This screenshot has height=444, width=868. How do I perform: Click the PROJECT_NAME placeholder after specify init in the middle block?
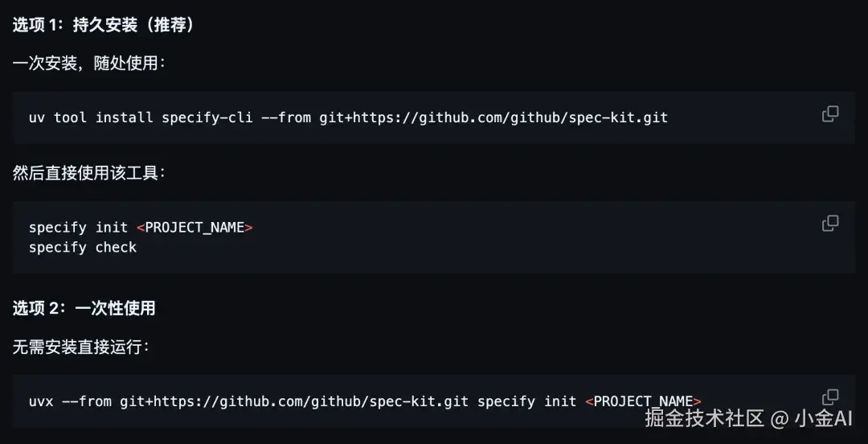pyautogui.click(x=194, y=228)
